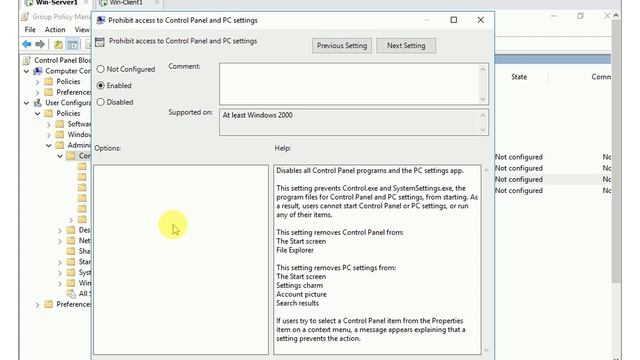This screenshot has height=360, width=640.
Task: Click the System folder icon in the tree
Action: 71,272
